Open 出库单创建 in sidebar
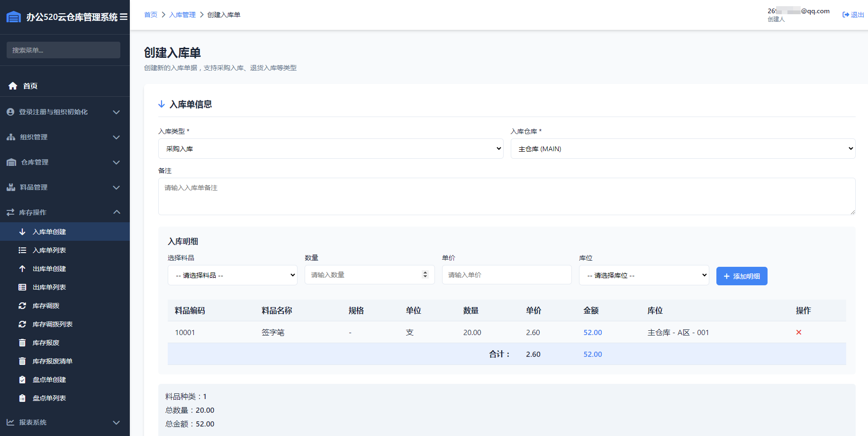The width and height of the screenshot is (868, 436). click(x=49, y=269)
